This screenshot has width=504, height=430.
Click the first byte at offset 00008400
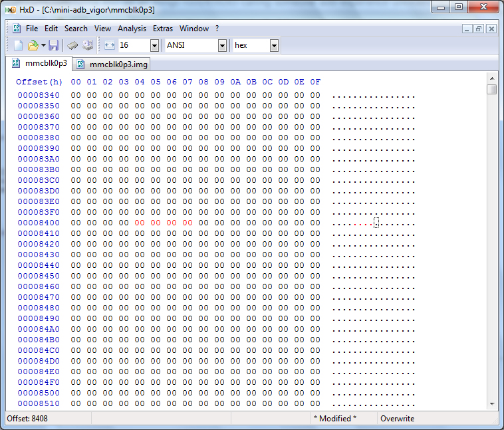pos(75,223)
